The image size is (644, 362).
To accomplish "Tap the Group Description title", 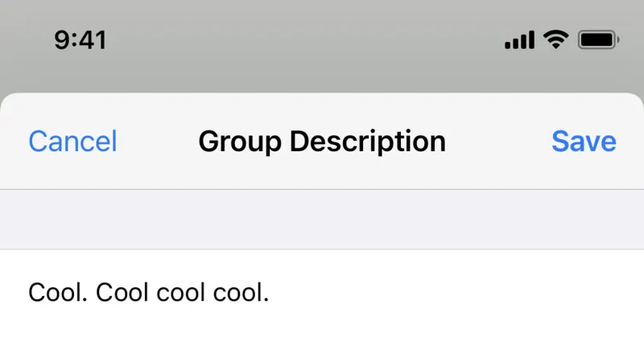I will coord(322,142).
